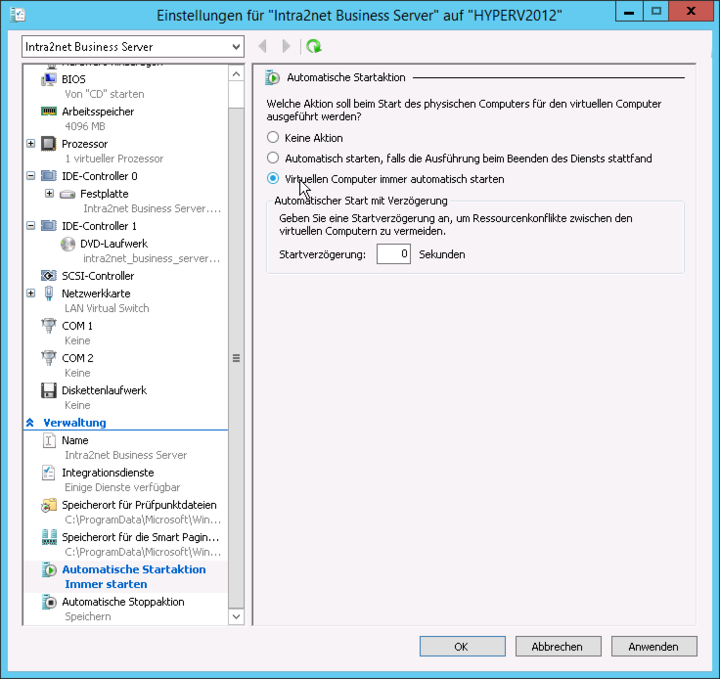Click the Automatische Startaktion icon in tree

coord(49,570)
